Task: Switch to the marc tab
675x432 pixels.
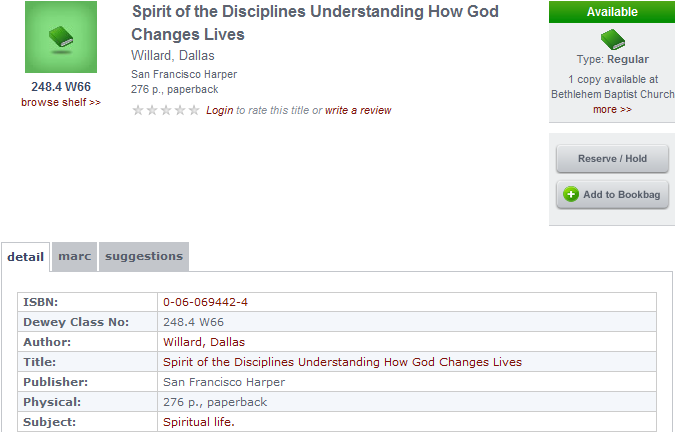Action: [x=75, y=257]
